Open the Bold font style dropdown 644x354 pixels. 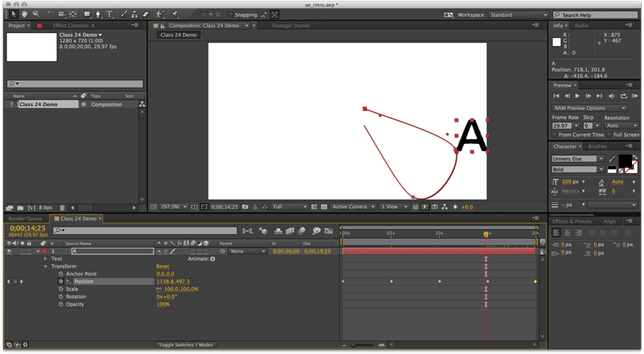click(577, 169)
